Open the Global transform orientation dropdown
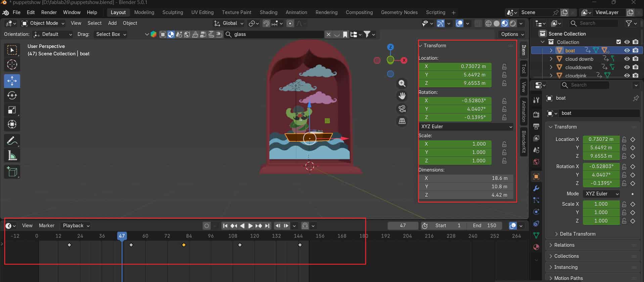 click(229, 23)
